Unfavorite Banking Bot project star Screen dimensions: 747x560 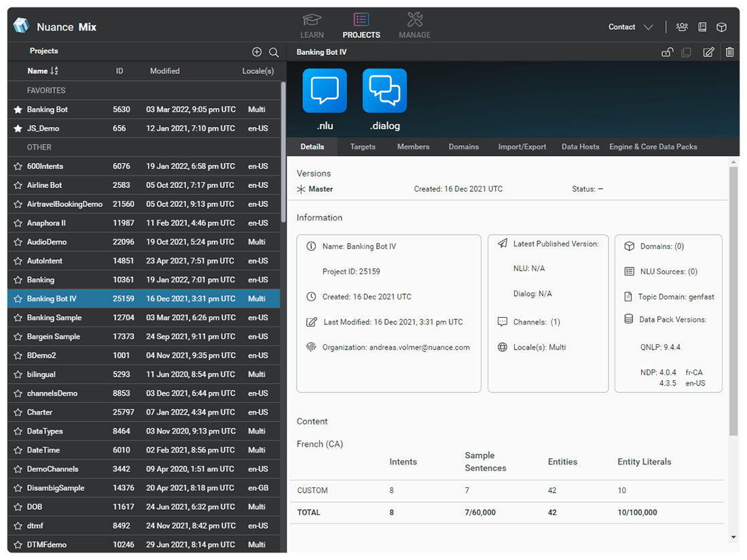[18, 109]
